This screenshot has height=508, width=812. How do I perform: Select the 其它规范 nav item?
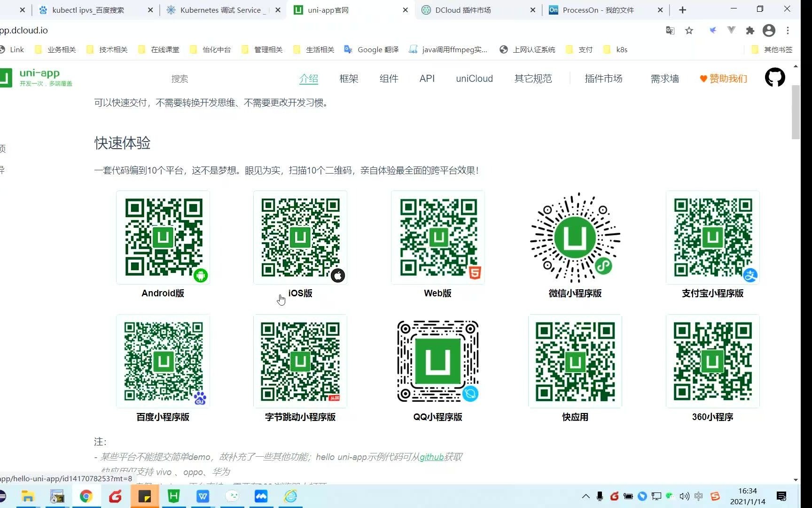click(x=533, y=79)
